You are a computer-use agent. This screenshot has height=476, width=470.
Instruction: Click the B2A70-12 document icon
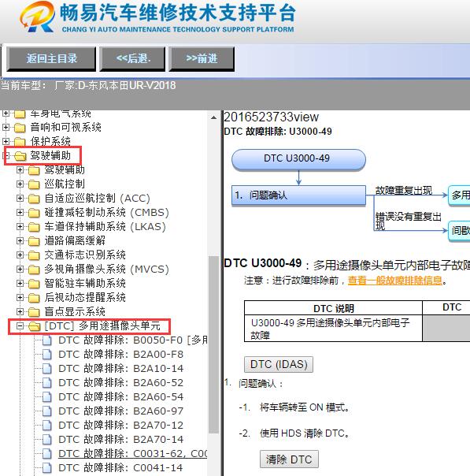click(47, 426)
